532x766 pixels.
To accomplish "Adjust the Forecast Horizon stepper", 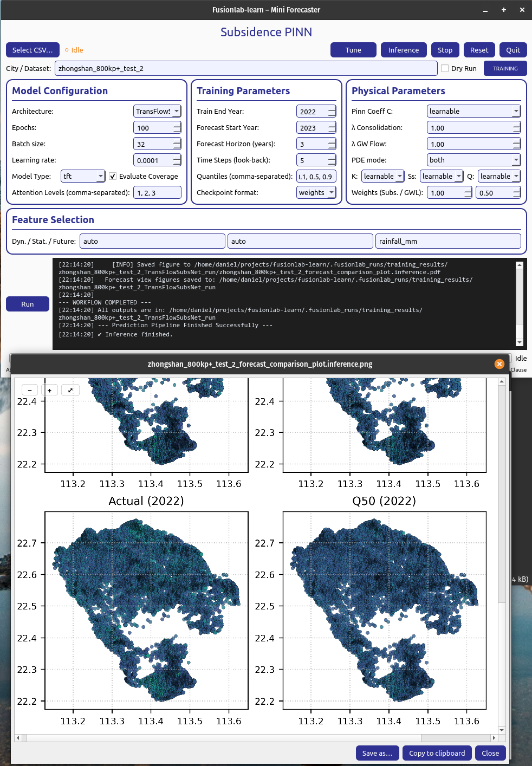I will pos(332,144).
